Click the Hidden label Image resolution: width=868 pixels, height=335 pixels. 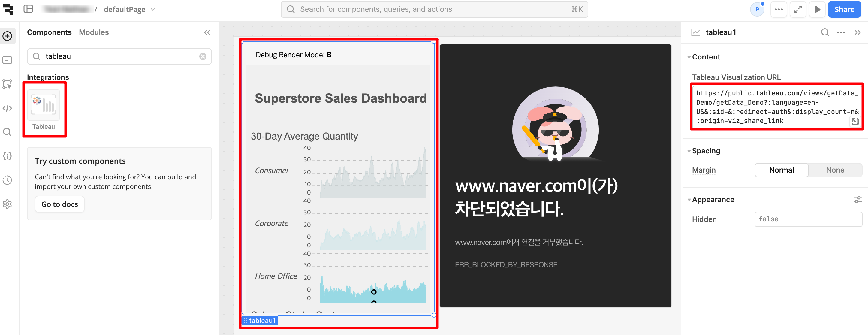coord(704,219)
